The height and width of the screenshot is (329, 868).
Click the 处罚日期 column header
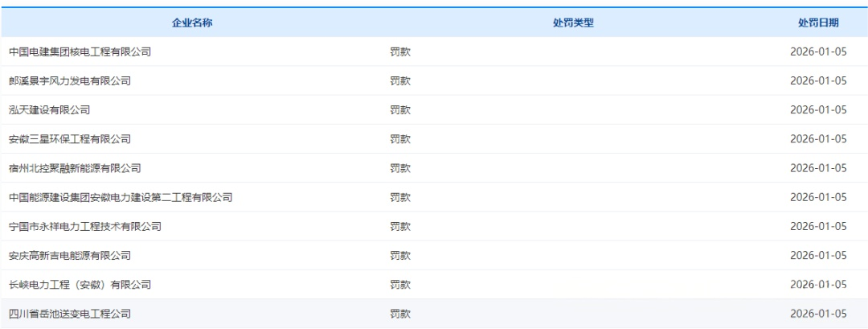coord(818,23)
